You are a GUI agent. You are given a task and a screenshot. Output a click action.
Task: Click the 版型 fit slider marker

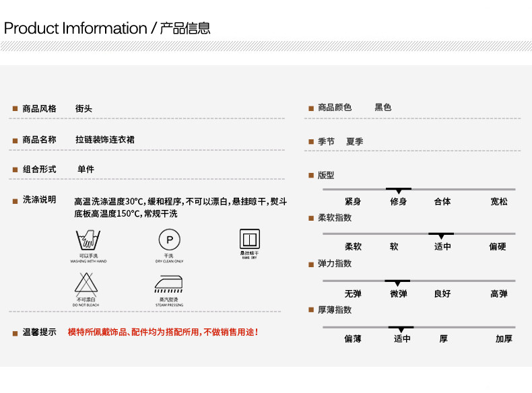coord(399,190)
